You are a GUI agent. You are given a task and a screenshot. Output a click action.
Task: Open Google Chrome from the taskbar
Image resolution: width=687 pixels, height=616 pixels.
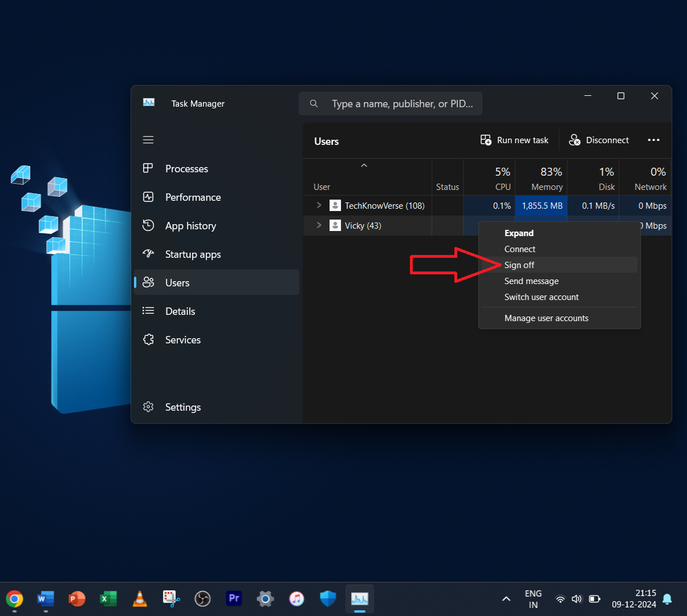[x=15, y=598]
